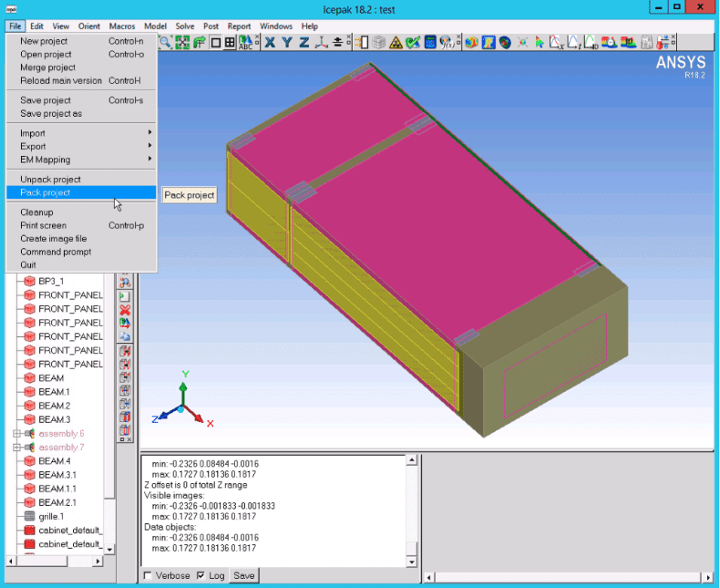
Task: Open the Macros menu
Action: point(122,26)
